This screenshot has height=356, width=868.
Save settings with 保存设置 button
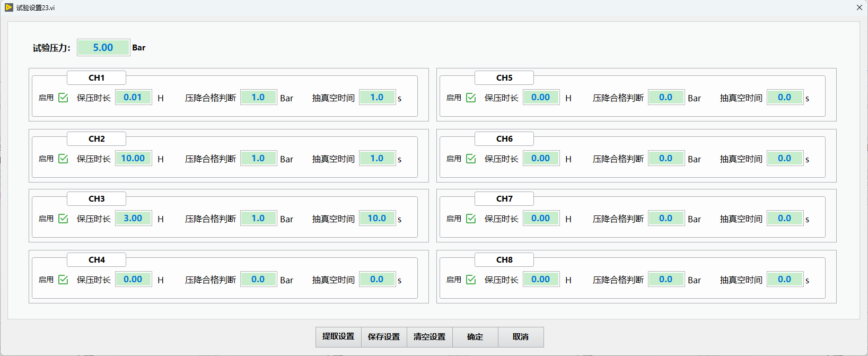(x=384, y=337)
